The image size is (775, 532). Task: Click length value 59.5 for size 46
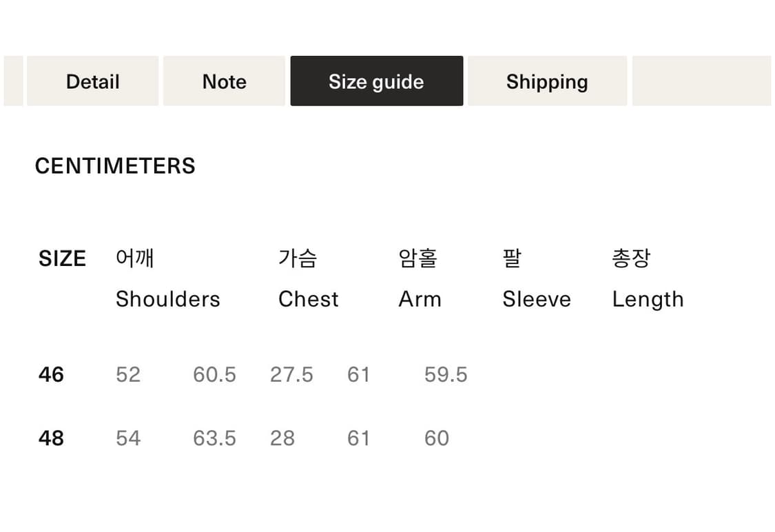click(444, 374)
